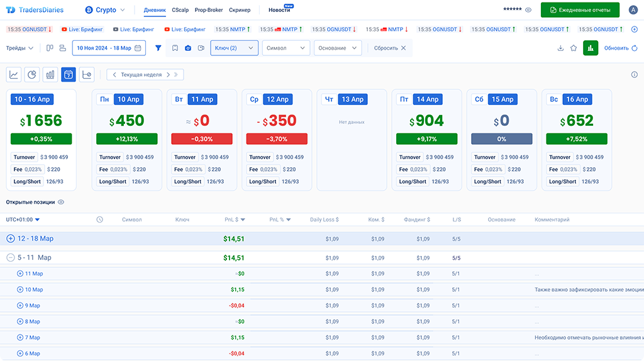Open the date range picker field
This screenshot has height=361, width=644.
(x=109, y=48)
